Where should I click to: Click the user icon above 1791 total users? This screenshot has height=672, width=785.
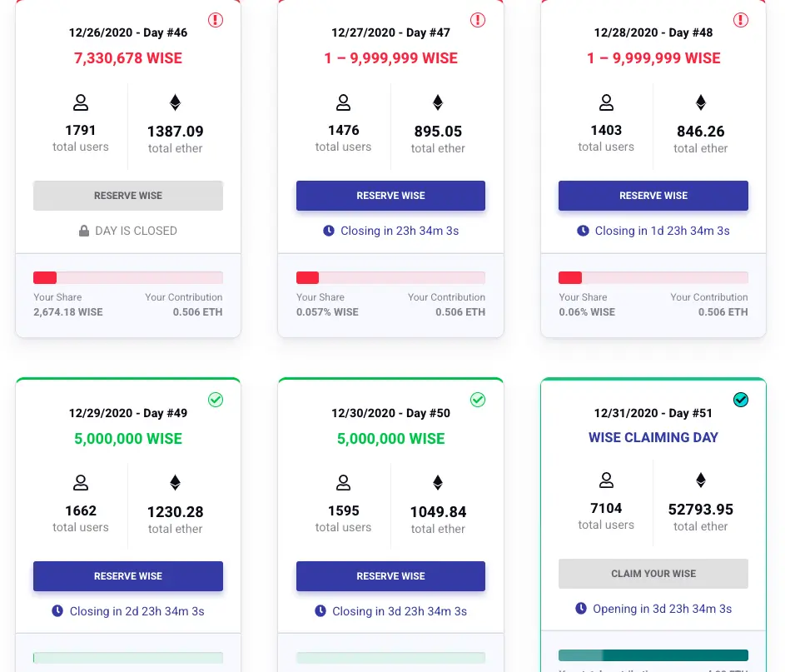81,102
